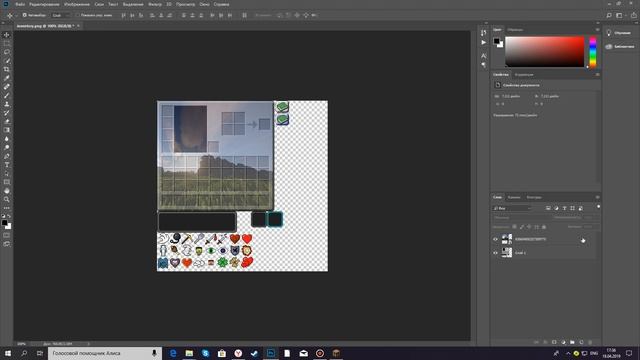Toggle type layer filter
640x360 pixels.
[564, 208]
